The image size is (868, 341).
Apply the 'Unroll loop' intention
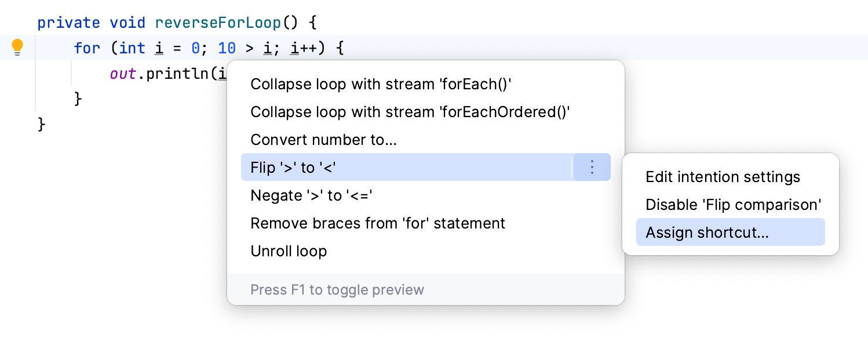coord(289,251)
